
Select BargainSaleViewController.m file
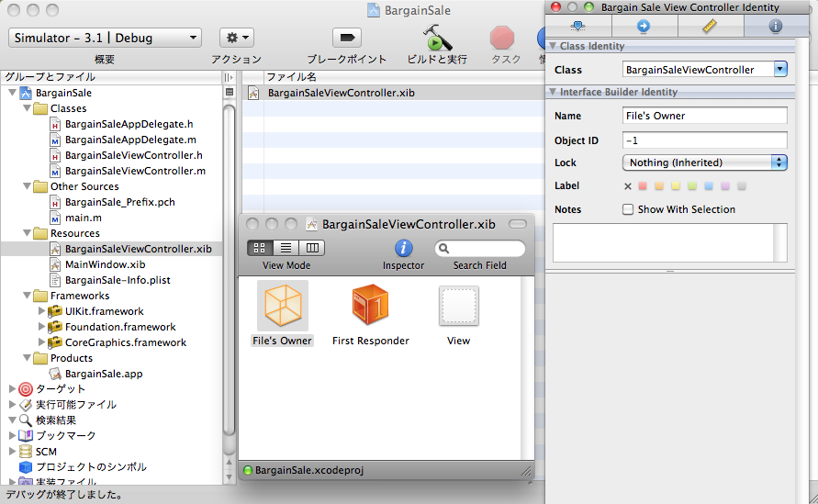tap(135, 171)
